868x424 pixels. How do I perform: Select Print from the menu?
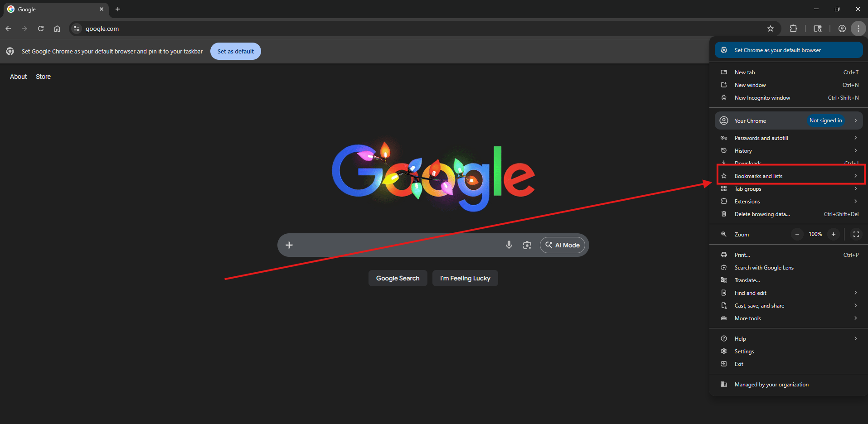click(789, 255)
